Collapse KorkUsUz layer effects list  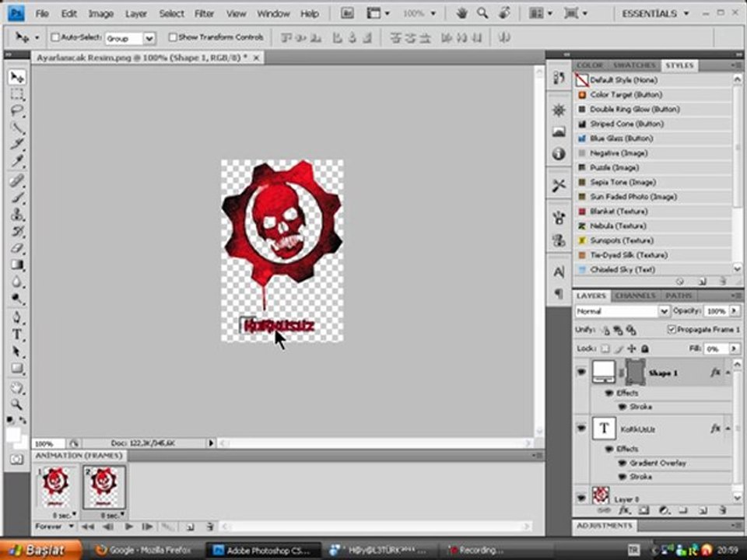pyautogui.click(x=728, y=429)
